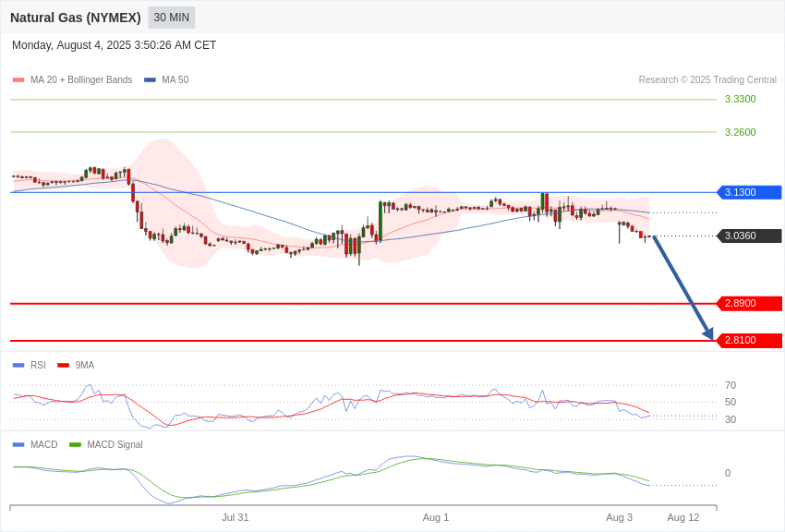Click the Aug 12 date axis label
Viewport: 785px width, 532px height.
683,517
